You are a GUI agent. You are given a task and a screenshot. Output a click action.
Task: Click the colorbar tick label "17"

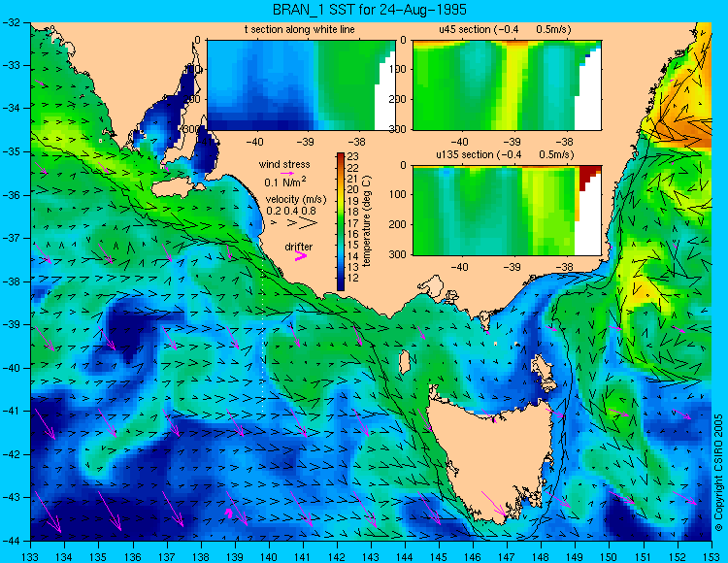[x=353, y=223]
